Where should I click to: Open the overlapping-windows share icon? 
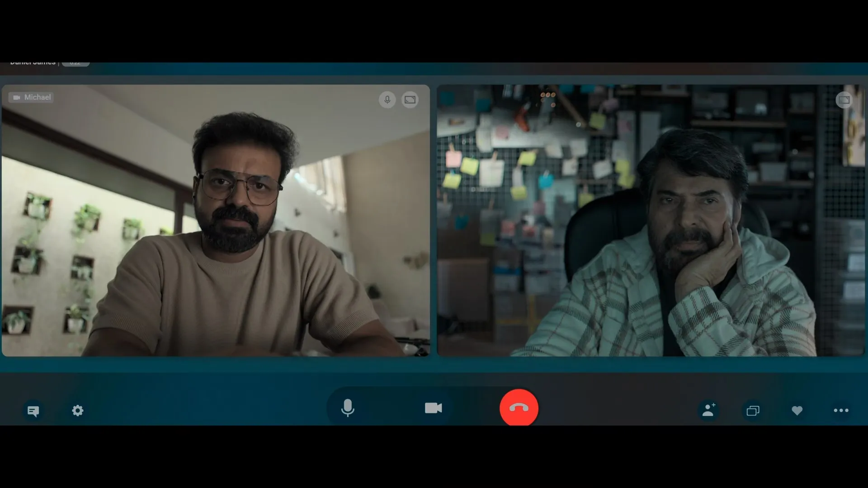[x=753, y=411]
